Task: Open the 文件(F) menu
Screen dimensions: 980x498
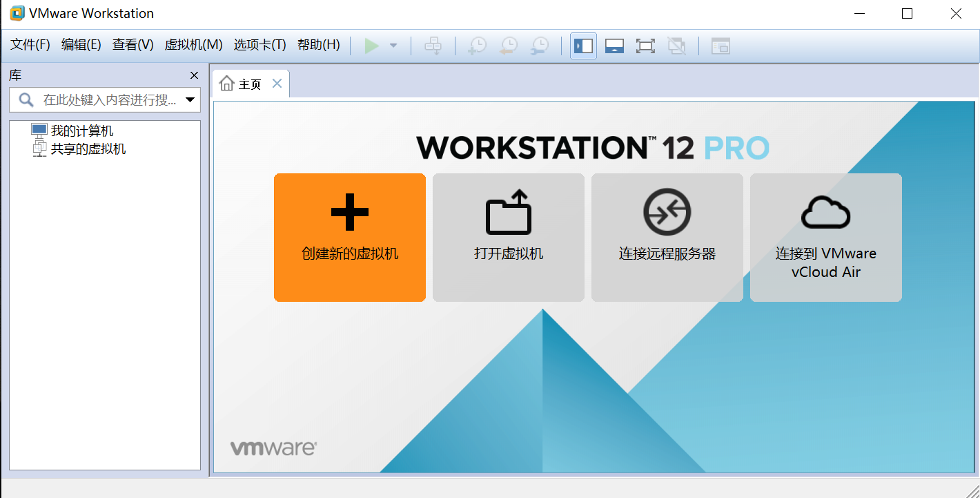Action: [x=30, y=45]
